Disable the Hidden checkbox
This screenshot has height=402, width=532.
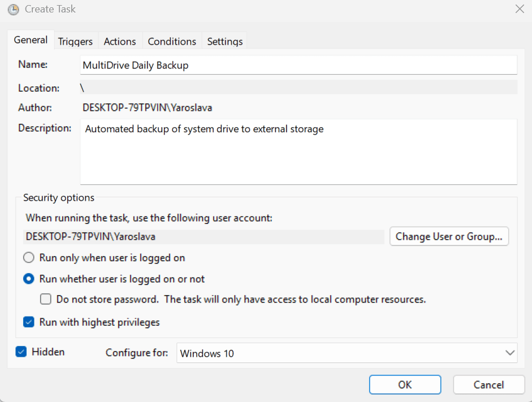pyautogui.click(x=21, y=351)
